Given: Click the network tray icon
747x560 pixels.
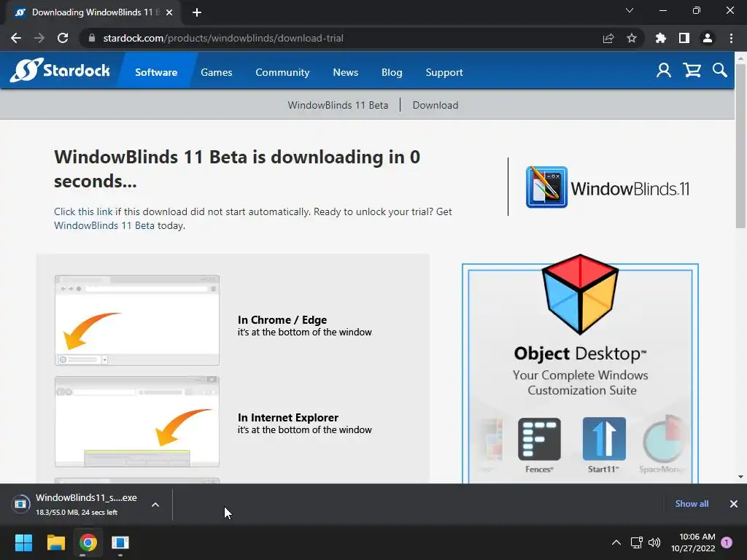Looking at the screenshot, I should pos(636,542).
